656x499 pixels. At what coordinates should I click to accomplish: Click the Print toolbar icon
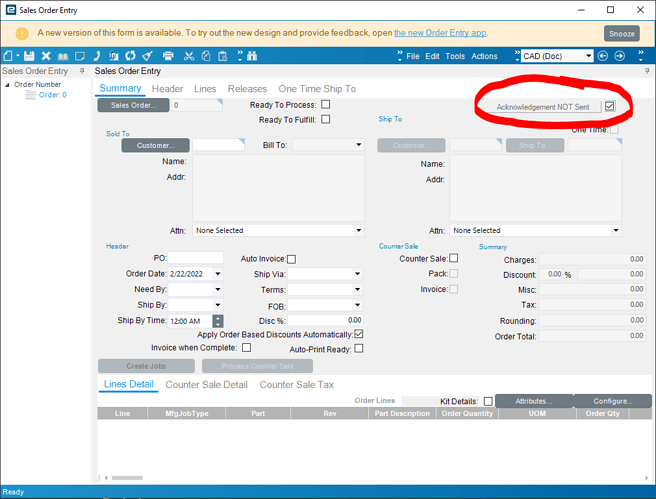[168, 56]
